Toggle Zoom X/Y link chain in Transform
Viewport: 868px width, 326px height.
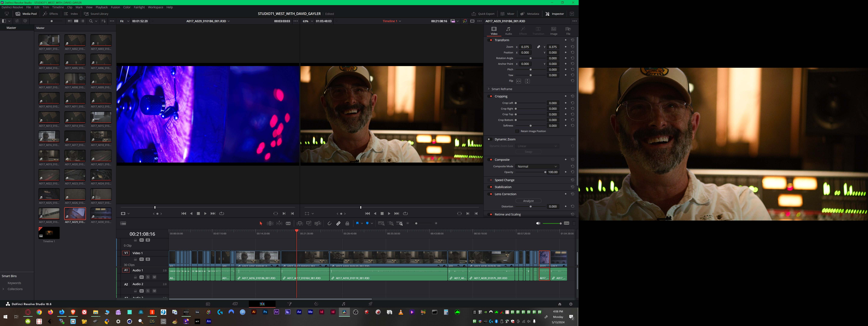(x=538, y=47)
